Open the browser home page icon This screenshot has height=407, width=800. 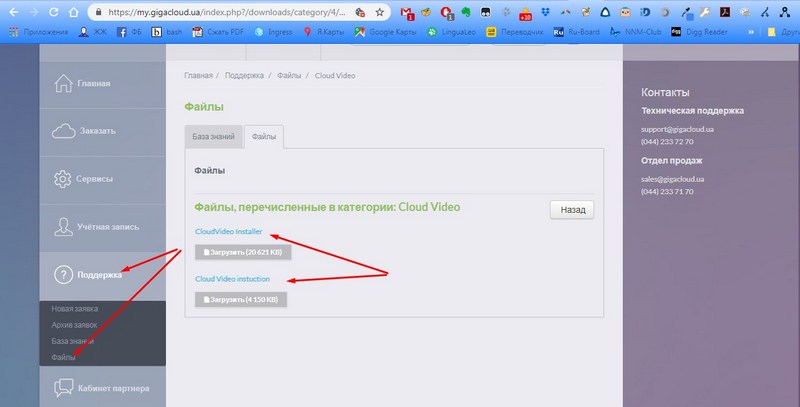pos(74,12)
